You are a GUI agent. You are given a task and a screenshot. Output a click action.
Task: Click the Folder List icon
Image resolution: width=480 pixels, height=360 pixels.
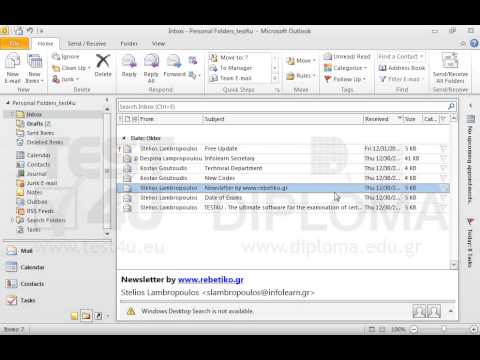tap(86, 315)
